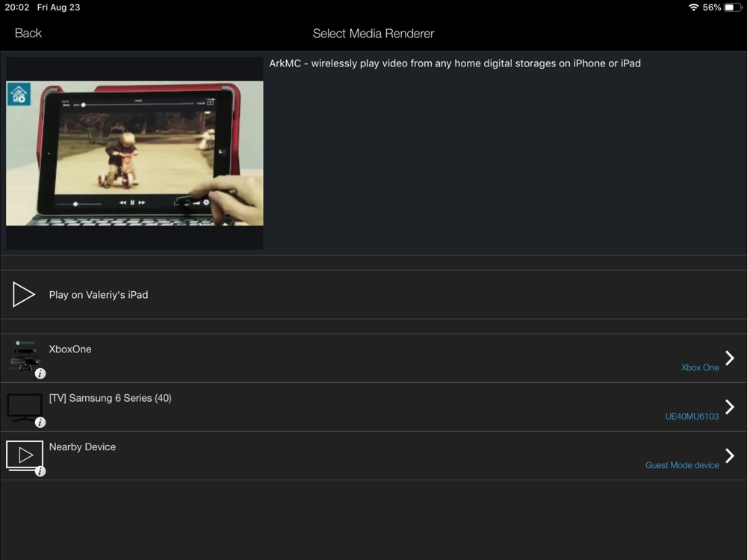Expand XboxOne row with chevron
The height and width of the screenshot is (560, 747).
tap(729, 358)
